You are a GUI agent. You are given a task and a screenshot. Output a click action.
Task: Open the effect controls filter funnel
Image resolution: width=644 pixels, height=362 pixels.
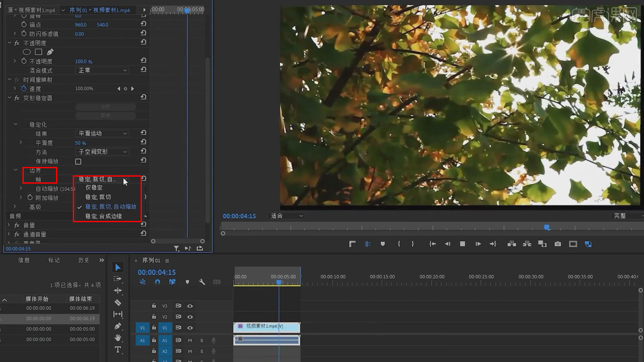pyautogui.click(x=176, y=248)
